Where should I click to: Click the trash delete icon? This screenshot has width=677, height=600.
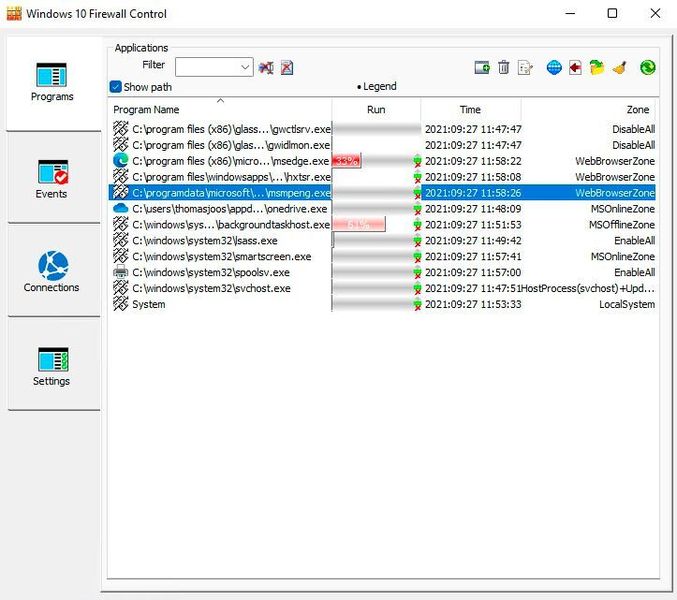pos(503,67)
